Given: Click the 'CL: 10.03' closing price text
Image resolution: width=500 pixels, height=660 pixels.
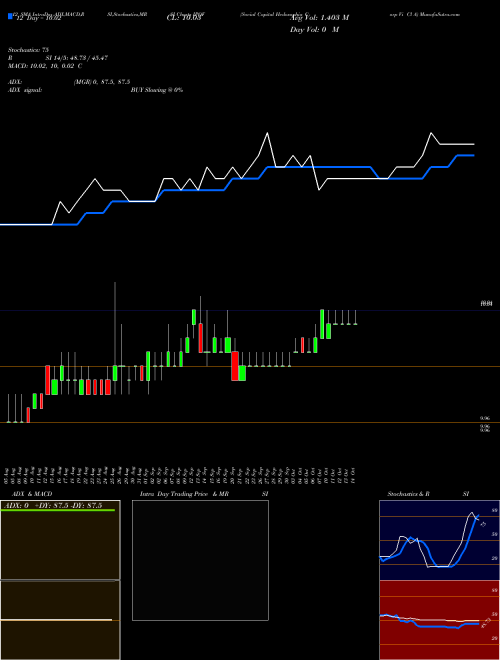Looking at the screenshot, I should click(184, 18).
